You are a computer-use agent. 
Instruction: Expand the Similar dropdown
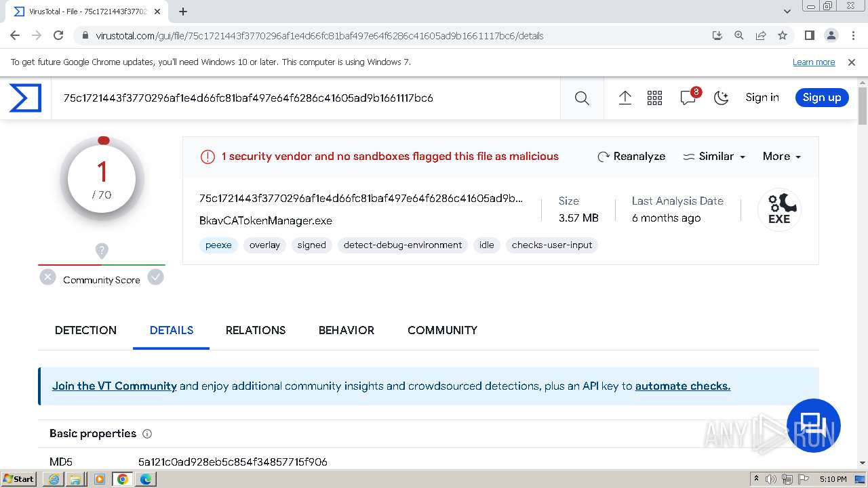[714, 156]
